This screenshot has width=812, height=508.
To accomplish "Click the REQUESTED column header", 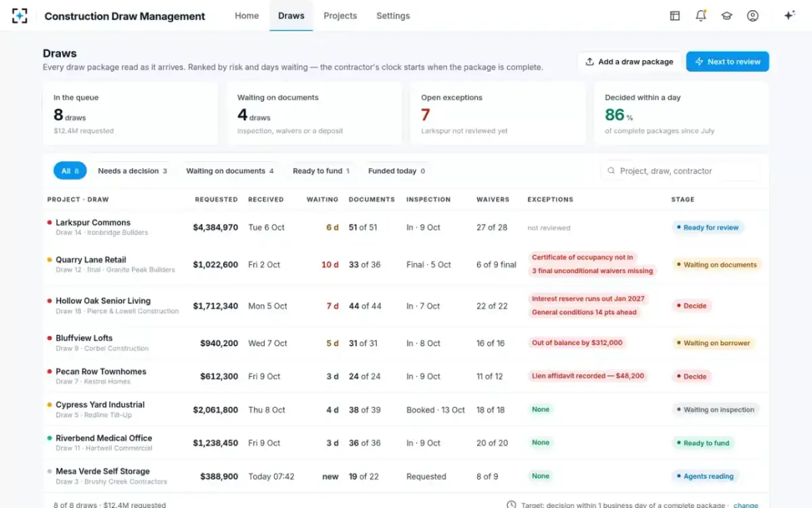I will click(x=217, y=200).
